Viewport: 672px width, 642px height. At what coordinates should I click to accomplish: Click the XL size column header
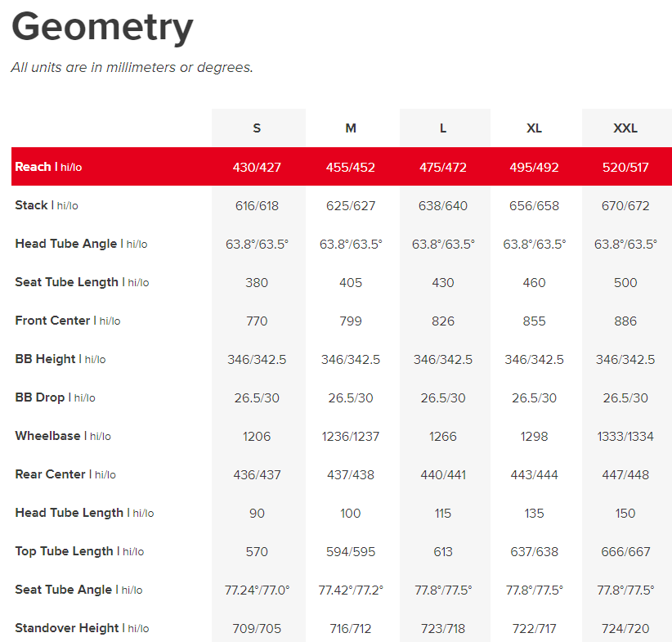tap(534, 128)
